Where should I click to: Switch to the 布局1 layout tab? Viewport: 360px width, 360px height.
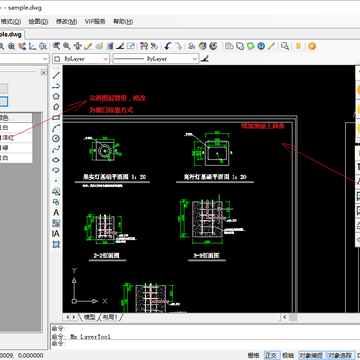click(x=110, y=317)
